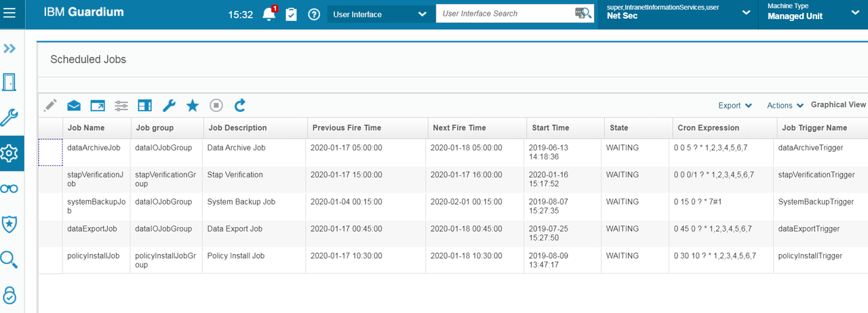Click the envelope email toolbar icon
This screenshot has width=868, height=313.
[74, 105]
